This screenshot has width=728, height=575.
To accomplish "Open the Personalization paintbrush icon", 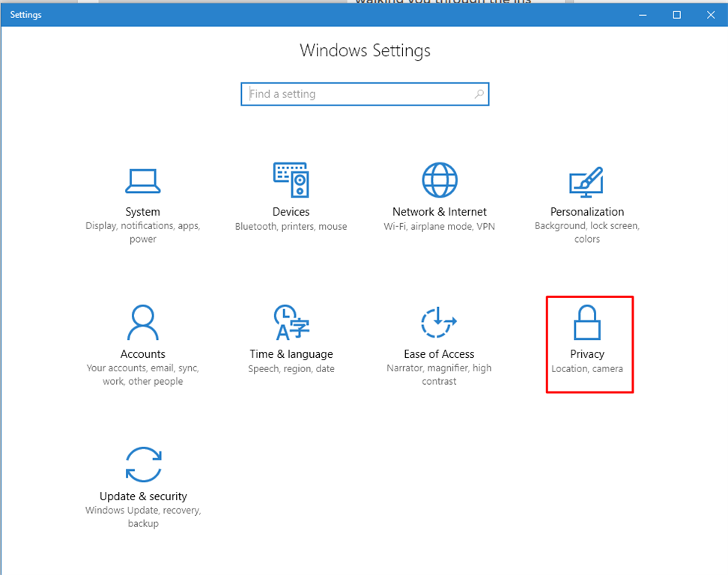I will pyautogui.click(x=586, y=181).
